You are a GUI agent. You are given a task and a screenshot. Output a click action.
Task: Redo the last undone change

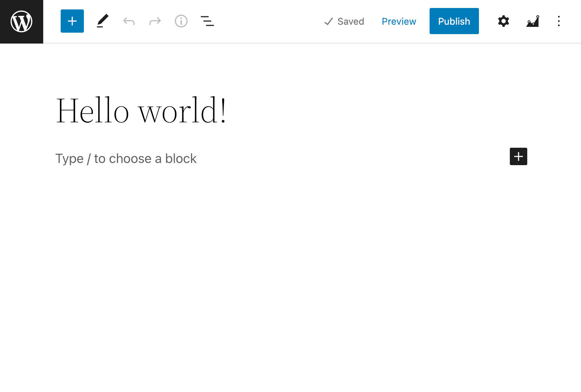[x=155, y=21]
